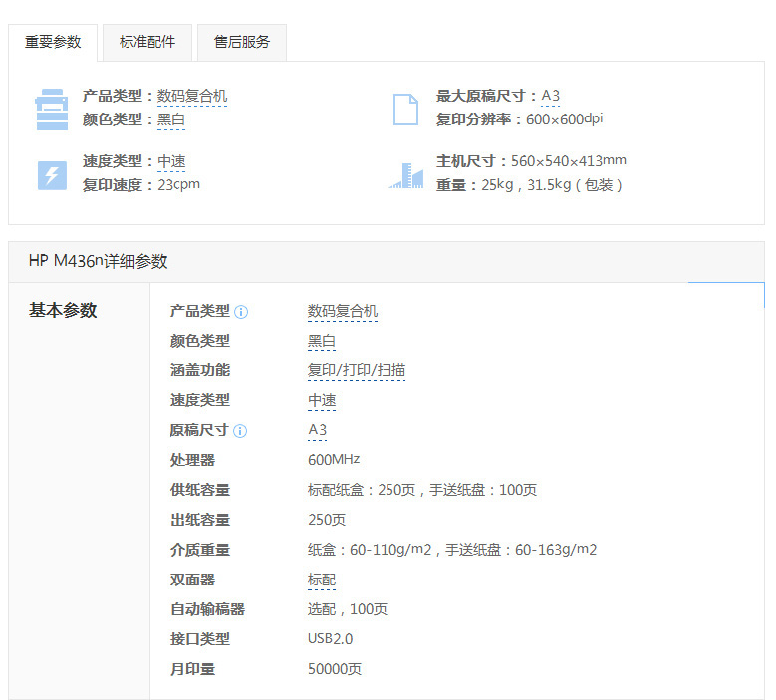Click 标配 link in 双面器 row
Image resolution: width=776 pixels, height=700 pixels.
[322, 581]
